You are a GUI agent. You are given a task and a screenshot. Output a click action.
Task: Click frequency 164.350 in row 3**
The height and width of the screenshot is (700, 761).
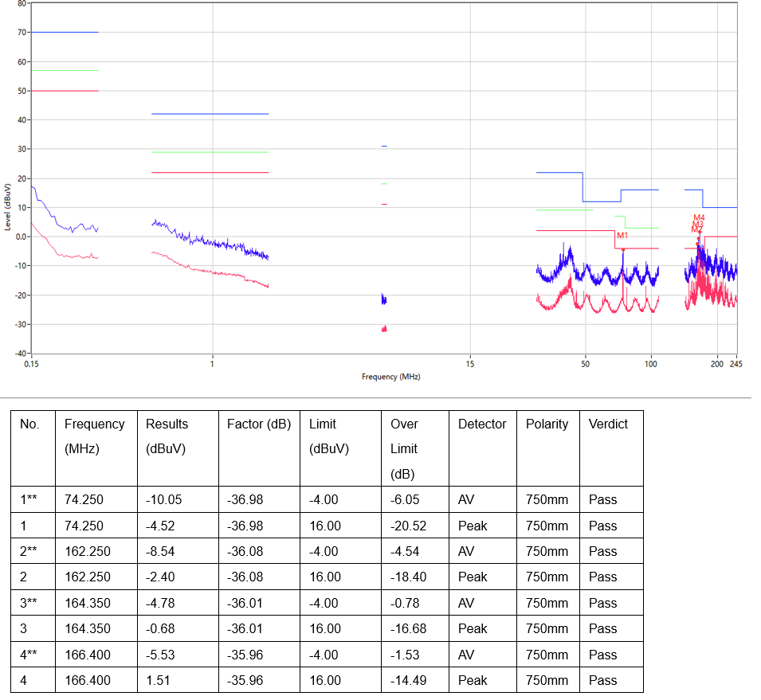coord(88,604)
